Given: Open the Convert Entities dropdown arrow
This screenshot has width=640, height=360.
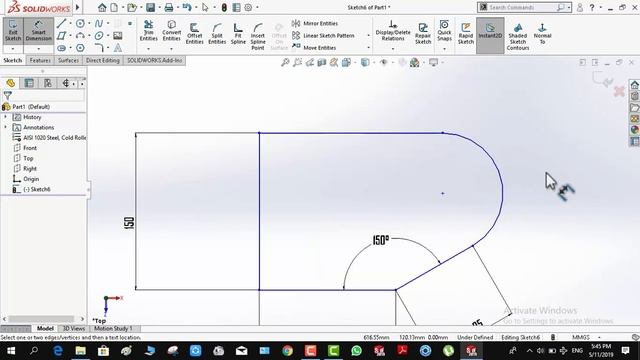Looking at the screenshot, I should (x=171, y=49).
